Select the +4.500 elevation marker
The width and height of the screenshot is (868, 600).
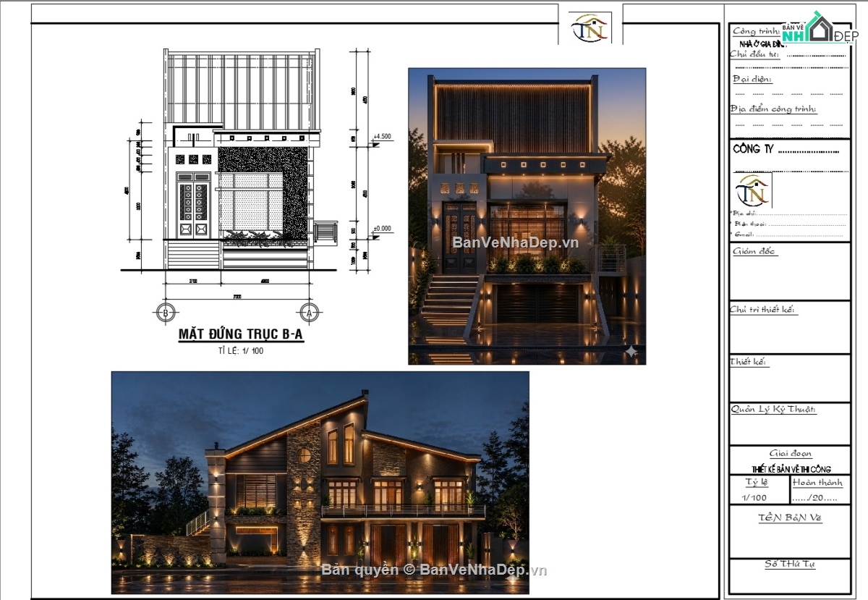coord(380,140)
